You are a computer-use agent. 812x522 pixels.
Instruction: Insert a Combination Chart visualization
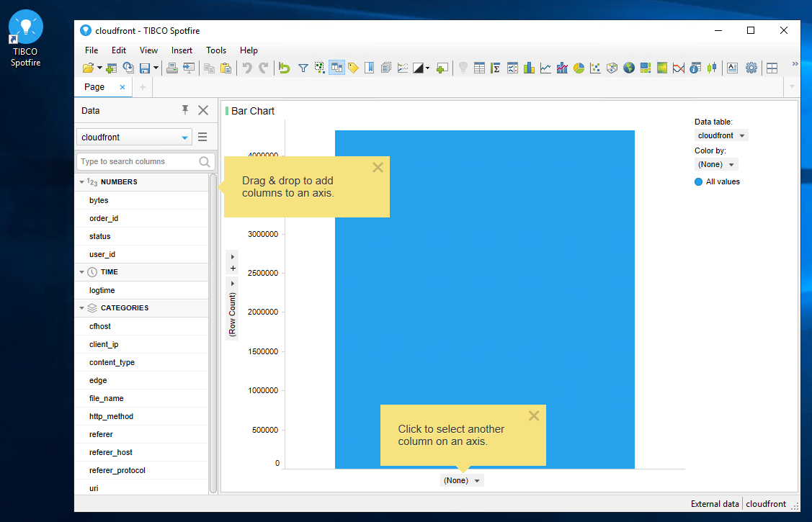click(562, 68)
